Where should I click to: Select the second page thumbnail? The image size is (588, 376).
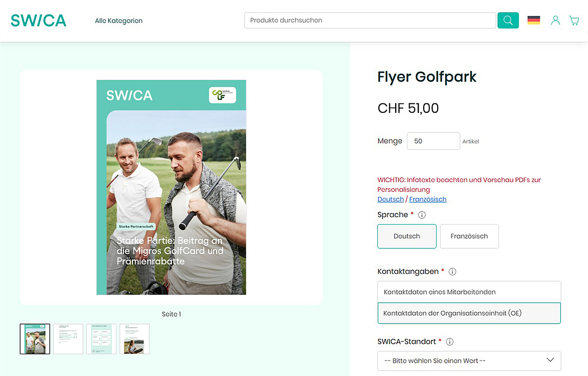coord(68,339)
